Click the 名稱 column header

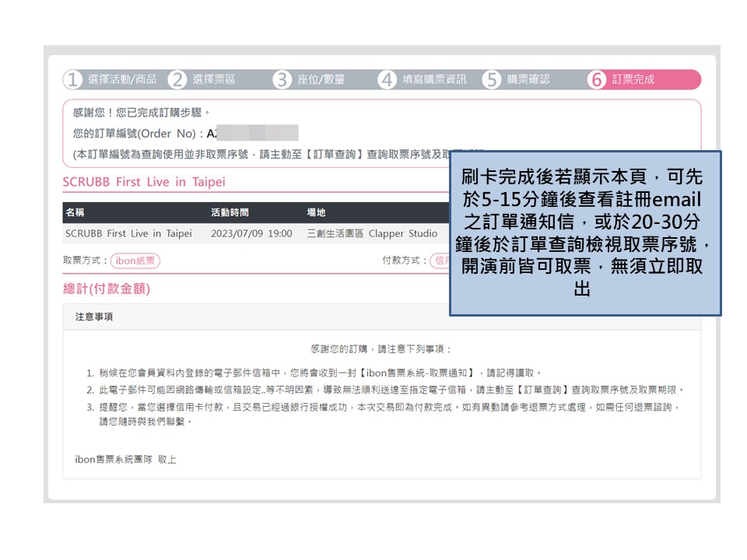(75, 212)
